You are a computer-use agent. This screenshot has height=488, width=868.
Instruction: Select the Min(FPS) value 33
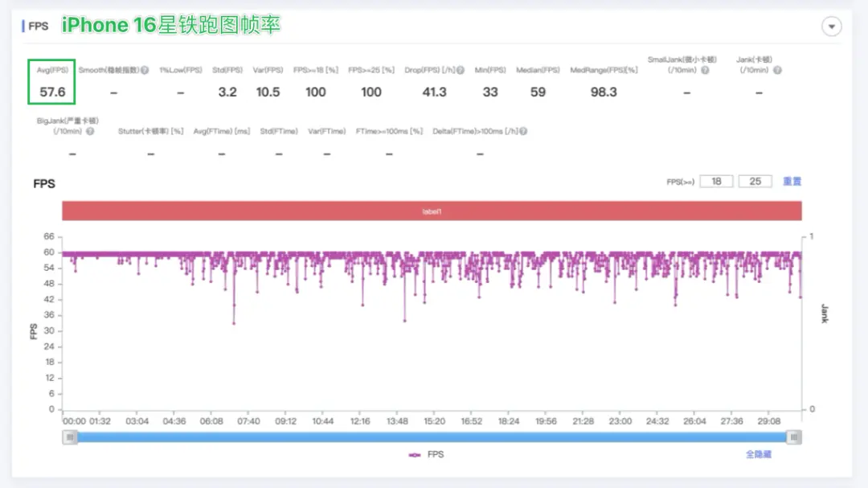490,92
